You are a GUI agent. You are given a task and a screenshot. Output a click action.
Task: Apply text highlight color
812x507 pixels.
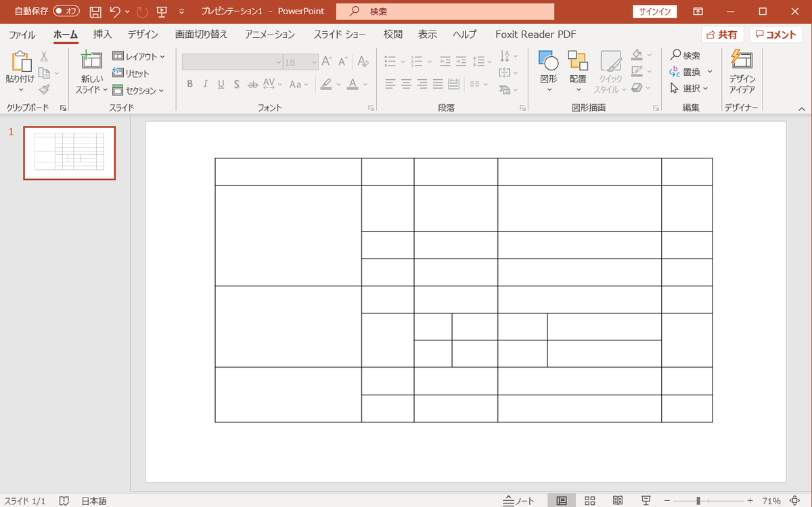coord(326,84)
